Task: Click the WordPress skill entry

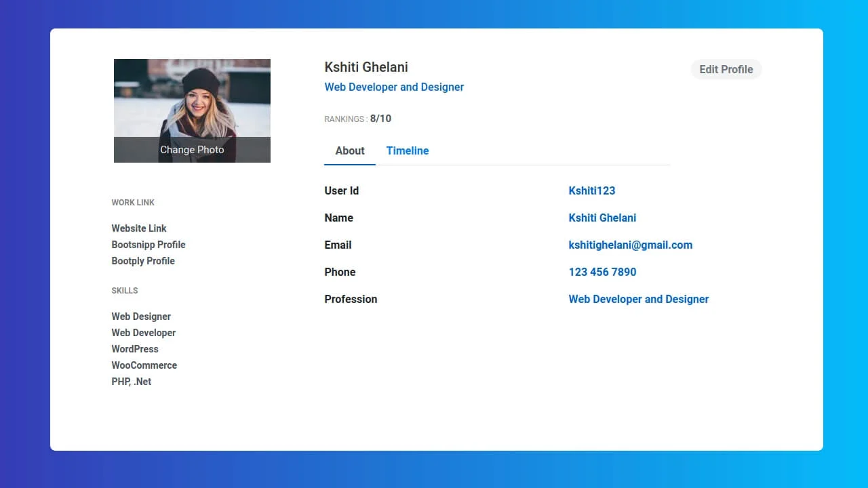Action: click(x=134, y=349)
